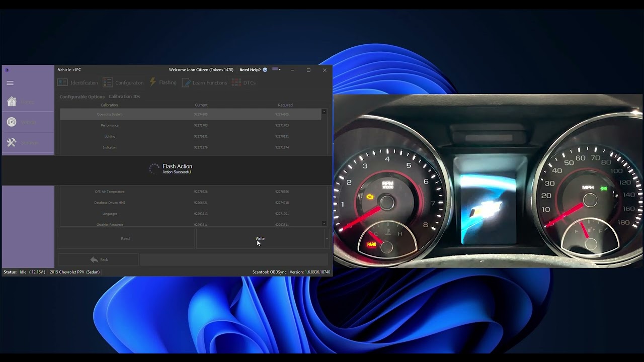
Task: Click the Write button
Action: [260, 239]
